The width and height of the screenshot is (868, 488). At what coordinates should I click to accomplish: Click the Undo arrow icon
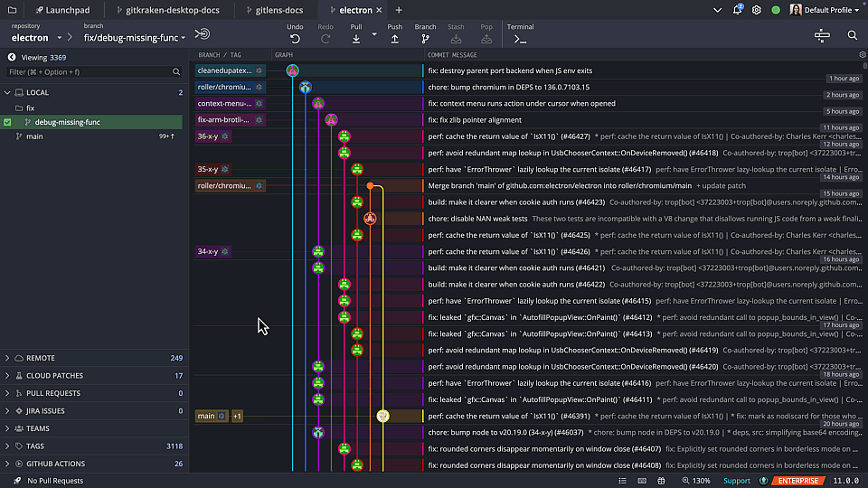295,39
